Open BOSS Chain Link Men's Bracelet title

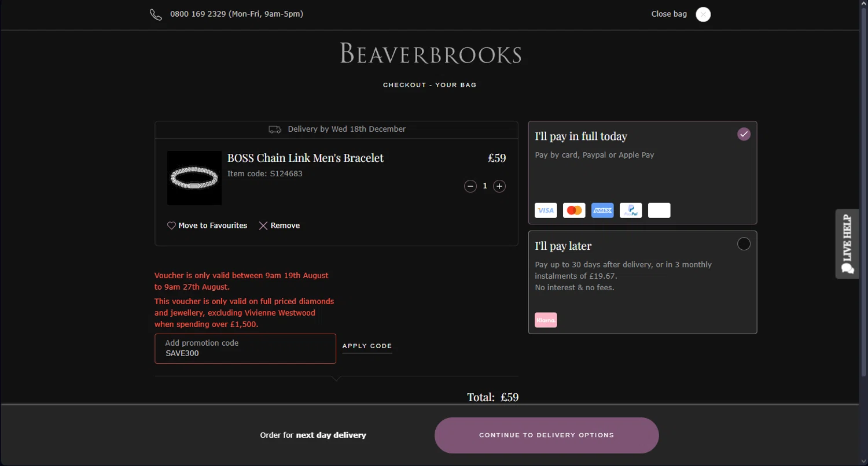tap(306, 158)
